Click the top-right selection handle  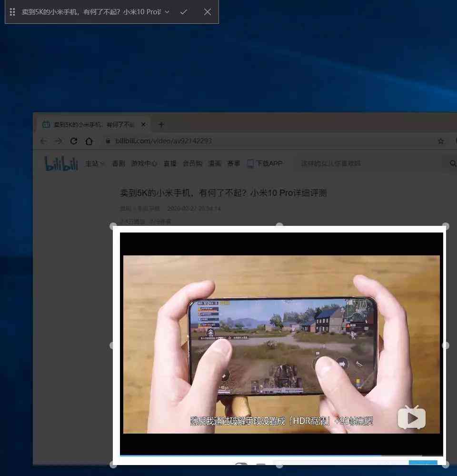(446, 226)
